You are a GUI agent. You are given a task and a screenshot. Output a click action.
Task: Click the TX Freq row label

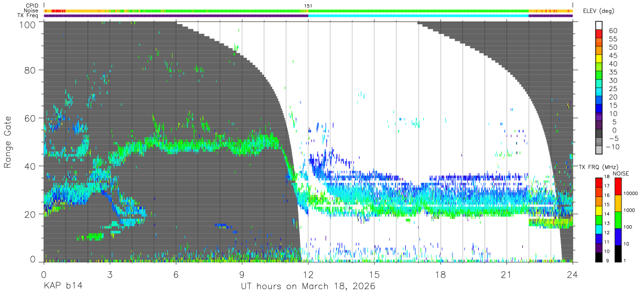[x=29, y=15]
